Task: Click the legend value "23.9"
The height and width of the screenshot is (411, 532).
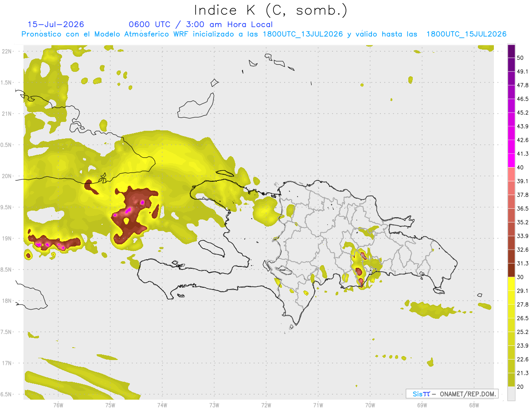Action: coord(523,346)
